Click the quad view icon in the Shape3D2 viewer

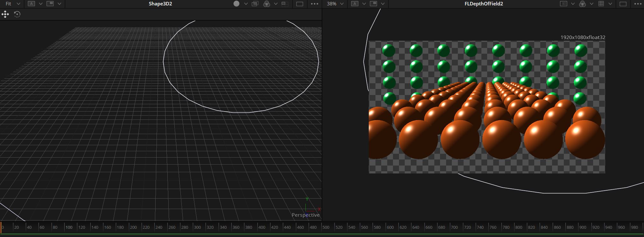coord(285,4)
